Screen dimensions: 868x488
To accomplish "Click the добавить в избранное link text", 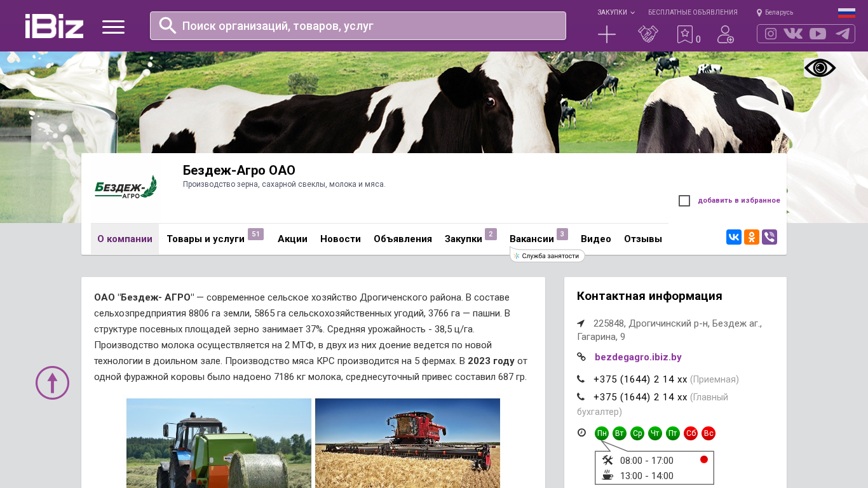I will pyautogui.click(x=739, y=201).
